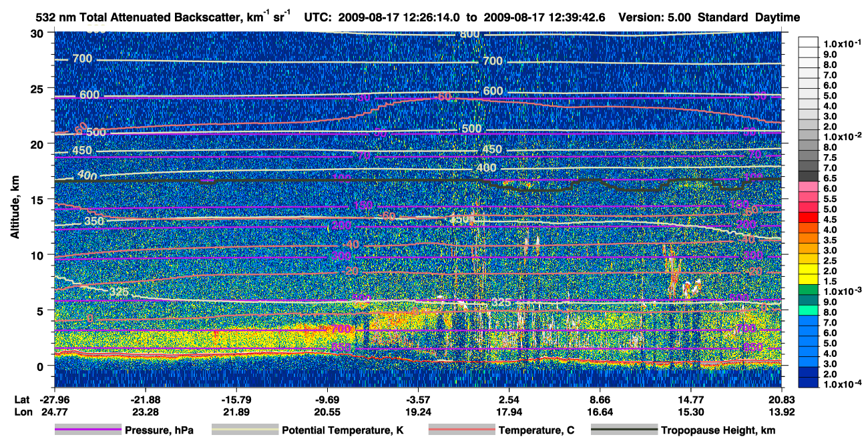Click the red colorbar swatch beside '4.5'
This screenshot has width=868, height=445.
(809, 217)
